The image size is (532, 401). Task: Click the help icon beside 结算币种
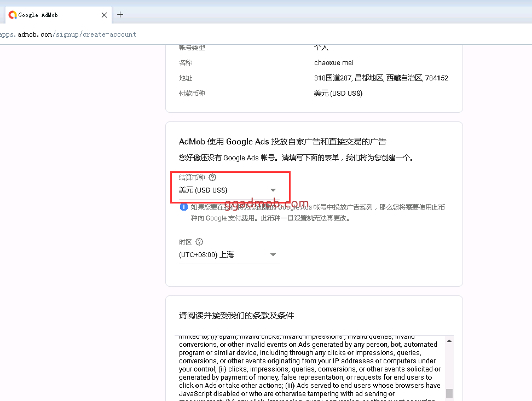(212, 177)
